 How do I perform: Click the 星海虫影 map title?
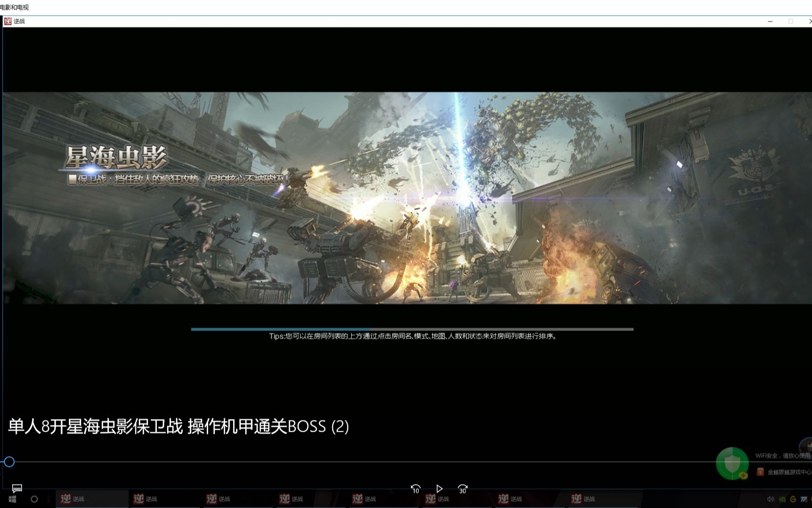pyautogui.click(x=116, y=156)
